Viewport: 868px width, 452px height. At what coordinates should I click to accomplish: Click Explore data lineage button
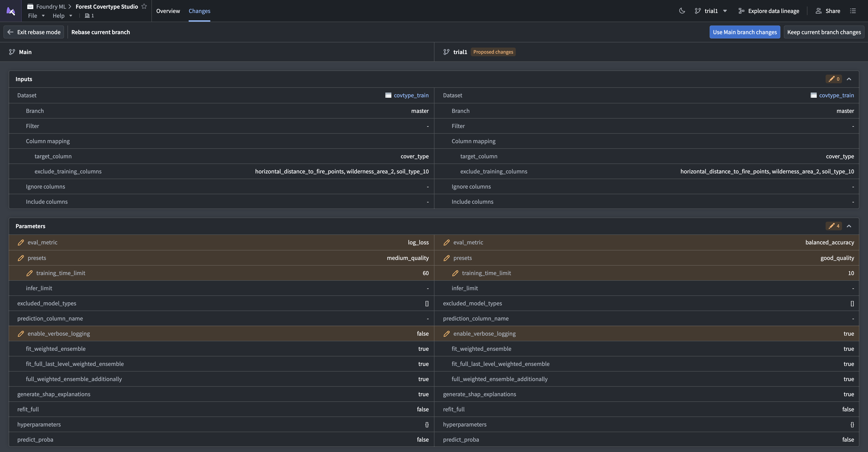coord(769,11)
